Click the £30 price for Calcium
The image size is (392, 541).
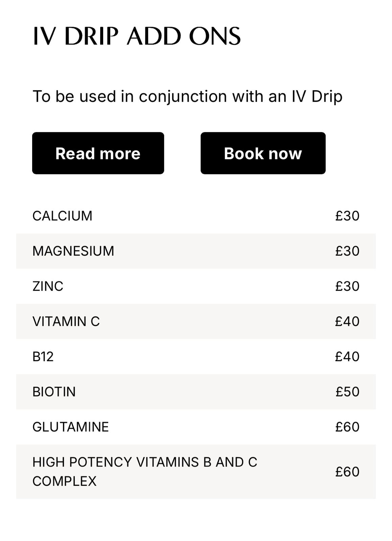347,216
